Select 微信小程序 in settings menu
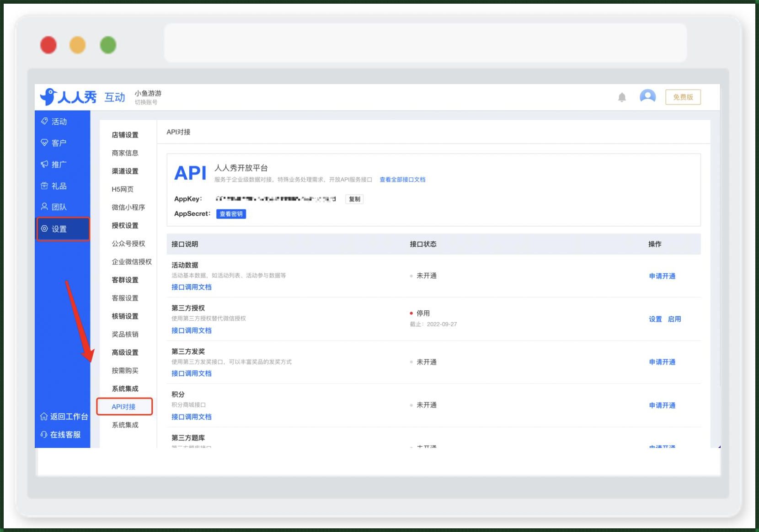 [128, 207]
